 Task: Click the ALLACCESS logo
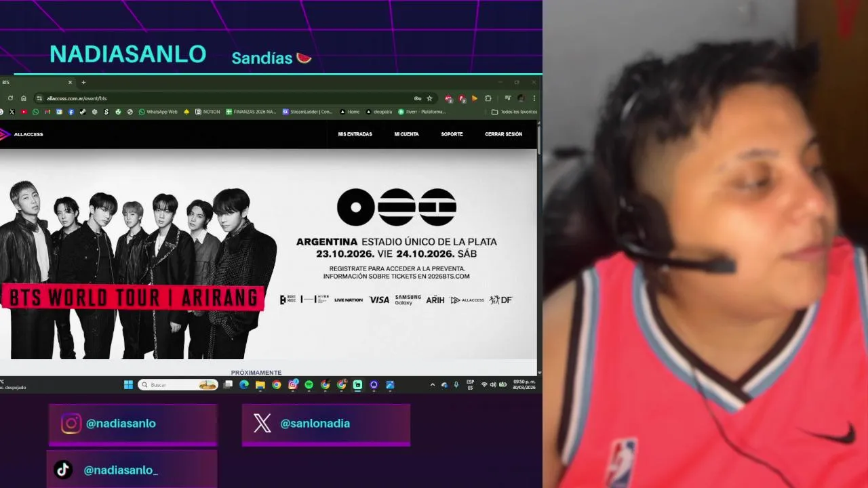click(x=22, y=134)
